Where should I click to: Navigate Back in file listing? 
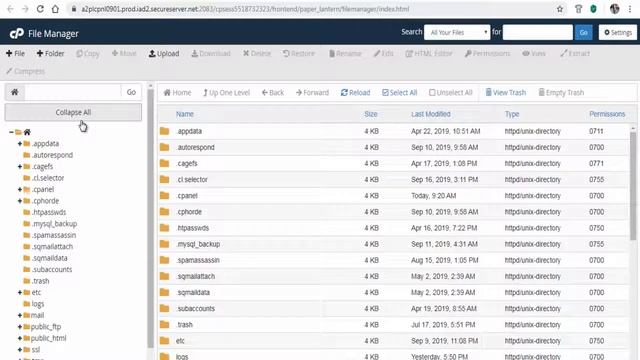pos(273,93)
